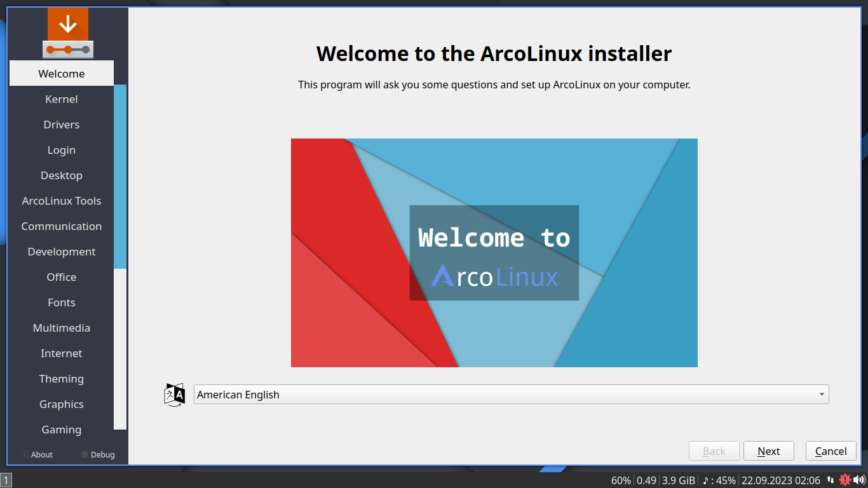Select the Development step in sidebar
The image size is (868, 488).
62,252
